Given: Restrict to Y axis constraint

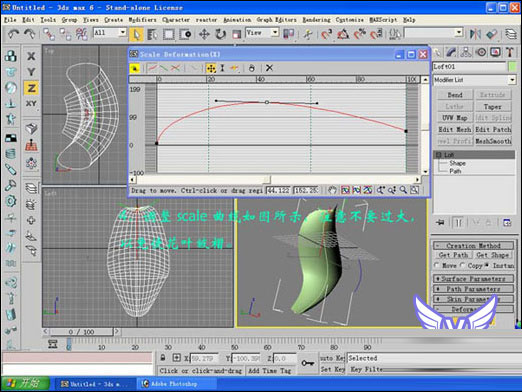Looking at the screenshot, I should pos(31,72).
